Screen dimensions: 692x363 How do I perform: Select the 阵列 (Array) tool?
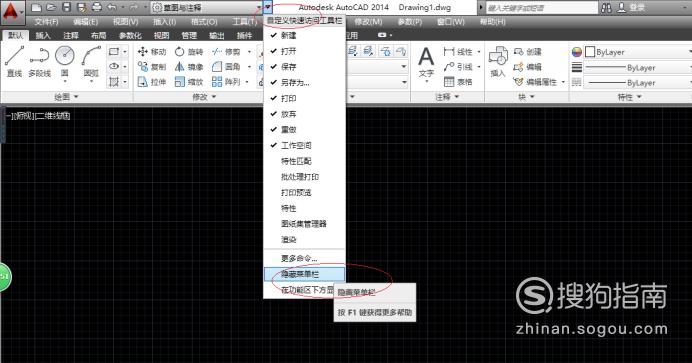click(x=226, y=82)
